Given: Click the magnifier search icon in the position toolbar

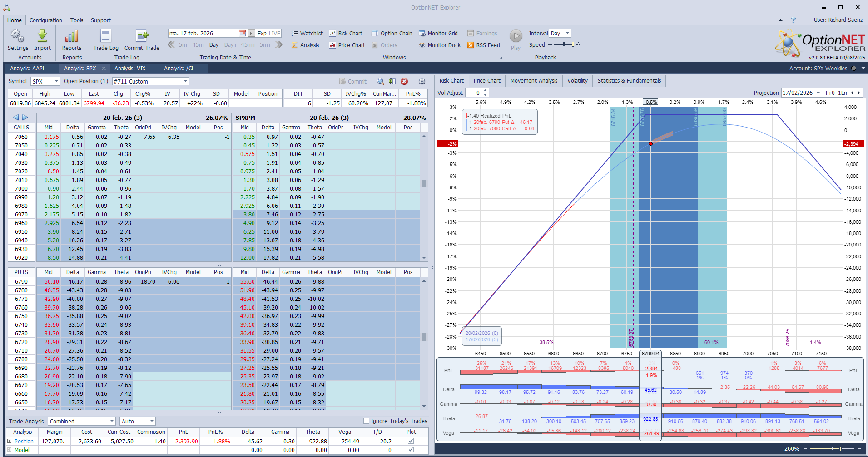Looking at the screenshot, I should pyautogui.click(x=381, y=81).
